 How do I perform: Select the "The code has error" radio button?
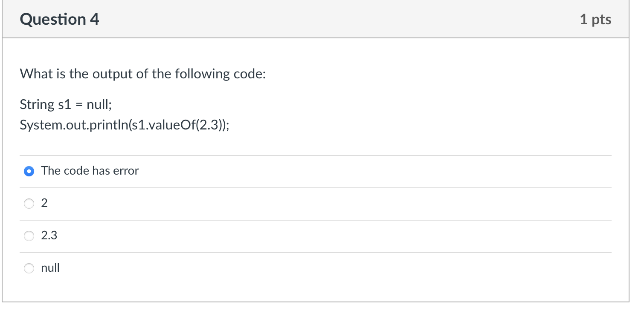[x=29, y=171]
